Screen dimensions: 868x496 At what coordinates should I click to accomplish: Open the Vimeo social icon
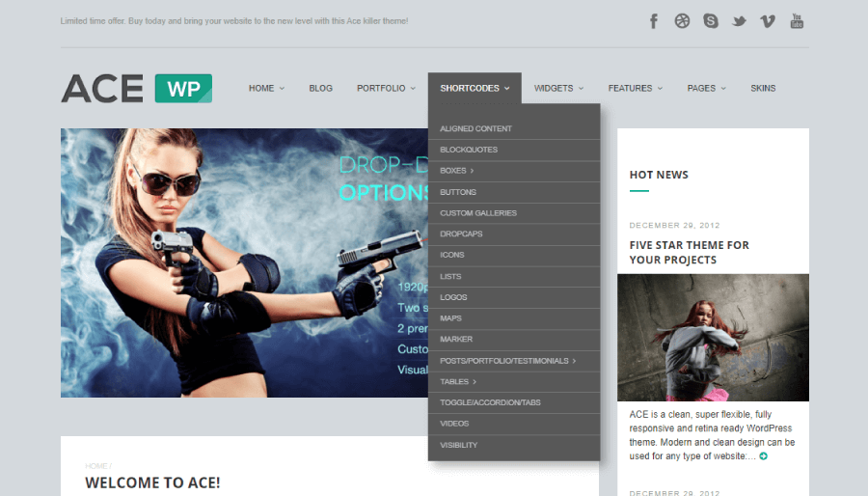coord(768,21)
